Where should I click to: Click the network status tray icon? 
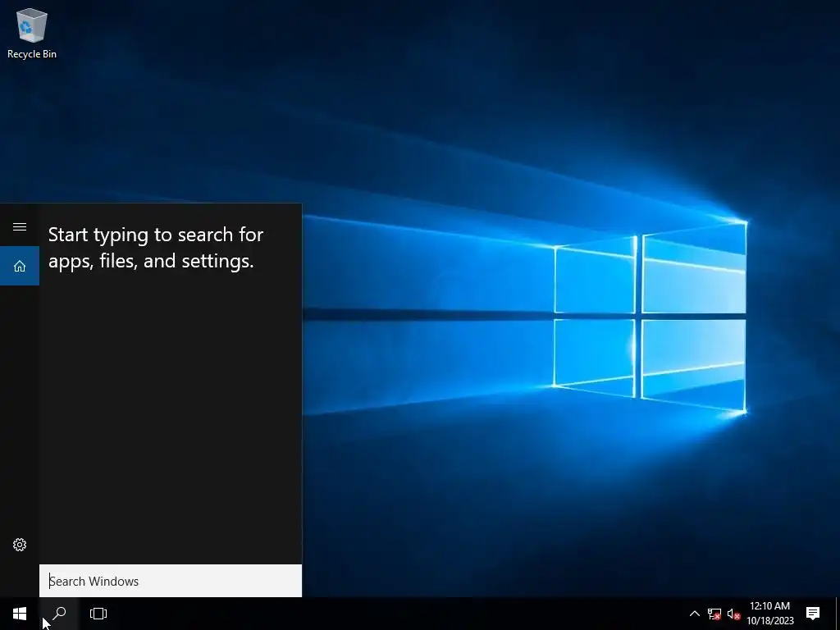tap(714, 614)
